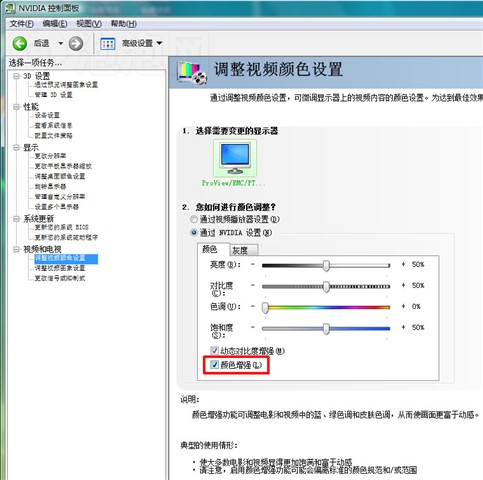Image resolution: width=483 pixels, height=480 pixels.
Task: Open the Back button history dropdown arrow
Action: (61, 43)
